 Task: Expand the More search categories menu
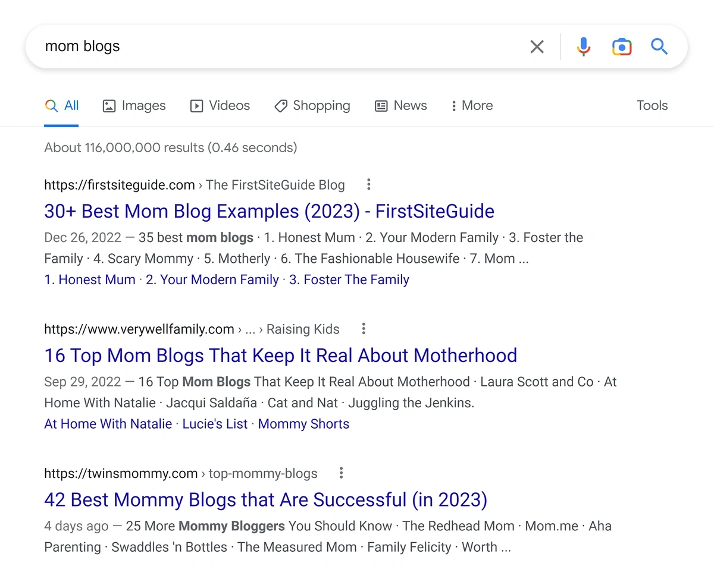(x=471, y=106)
